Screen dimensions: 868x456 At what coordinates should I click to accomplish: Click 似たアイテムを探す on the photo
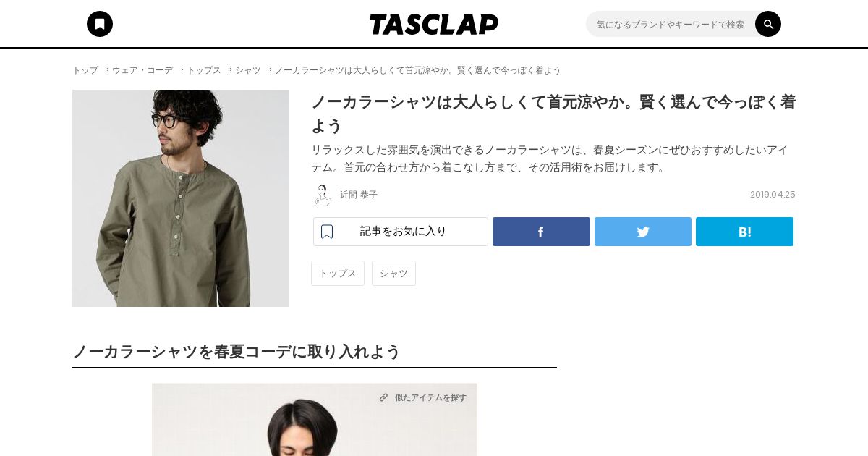point(430,397)
